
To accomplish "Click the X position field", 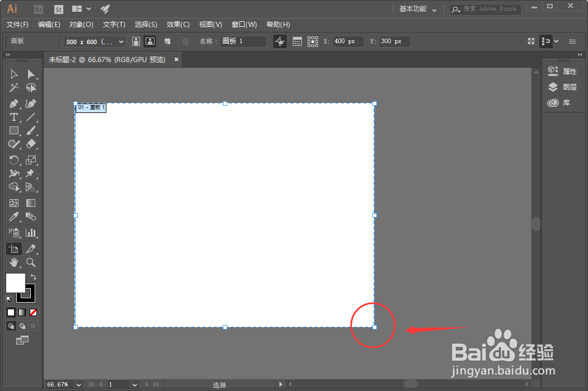I will pos(348,41).
